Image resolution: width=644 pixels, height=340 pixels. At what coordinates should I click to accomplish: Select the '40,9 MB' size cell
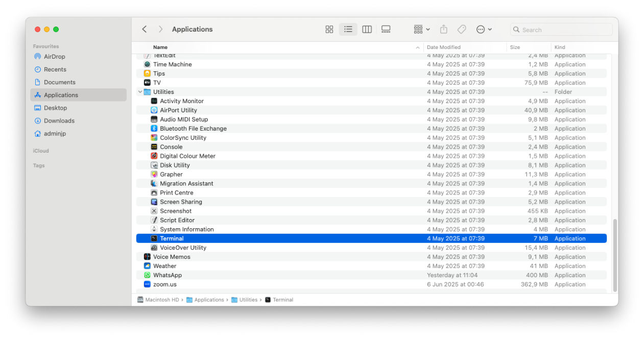point(536,110)
